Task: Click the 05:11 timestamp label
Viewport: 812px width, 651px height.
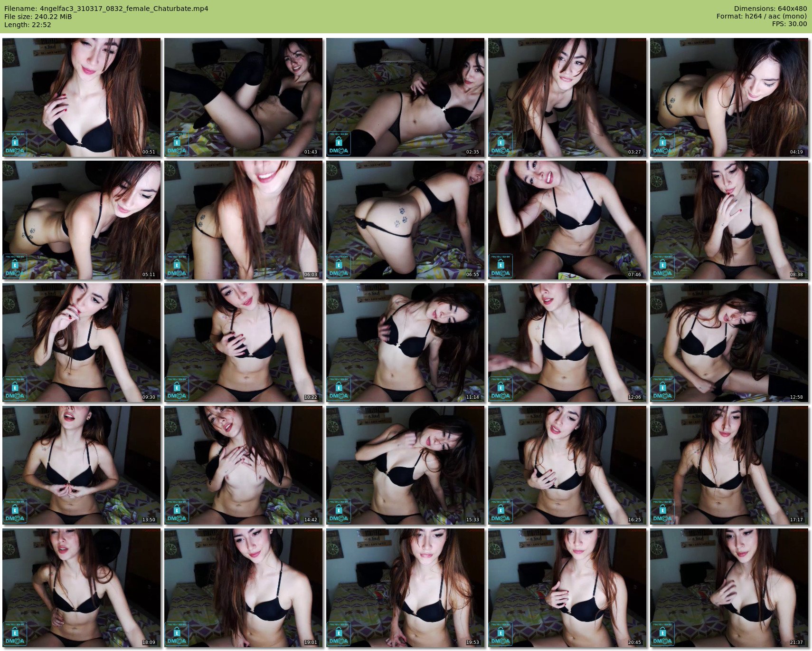Action: pos(149,275)
